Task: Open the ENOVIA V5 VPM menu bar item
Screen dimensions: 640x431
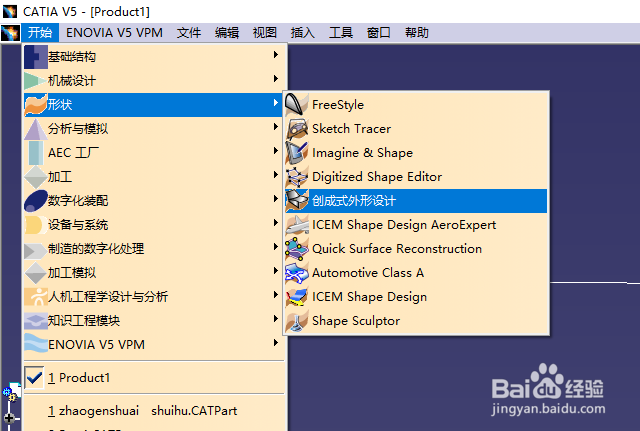Action: click(x=114, y=33)
